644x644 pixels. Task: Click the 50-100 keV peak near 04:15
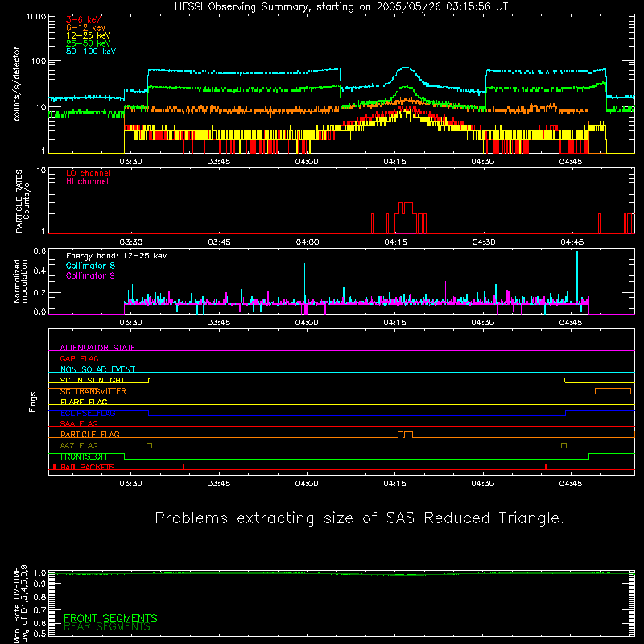pyautogui.click(x=406, y=68)
